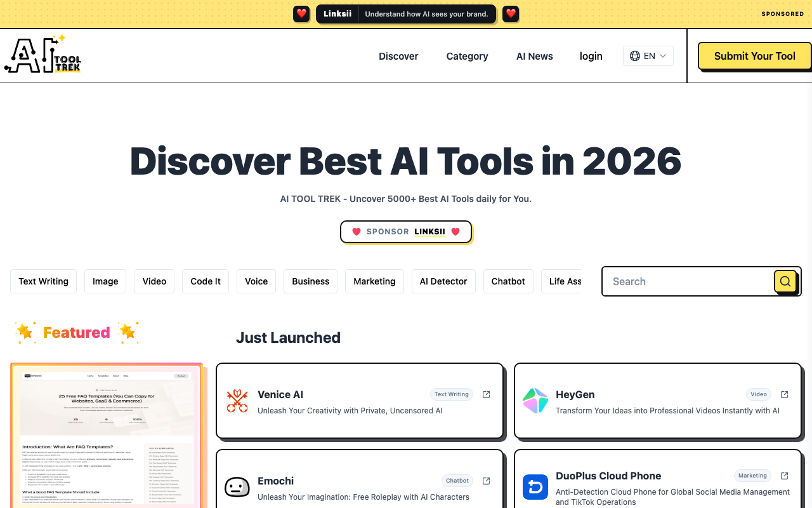Open the Category menu item

[x=467, y=56]
